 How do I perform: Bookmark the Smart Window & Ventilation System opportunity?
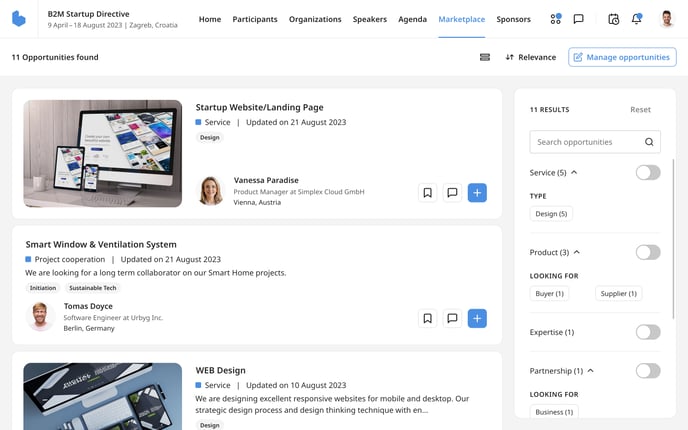pyautogui.click(x=427, y=318)
